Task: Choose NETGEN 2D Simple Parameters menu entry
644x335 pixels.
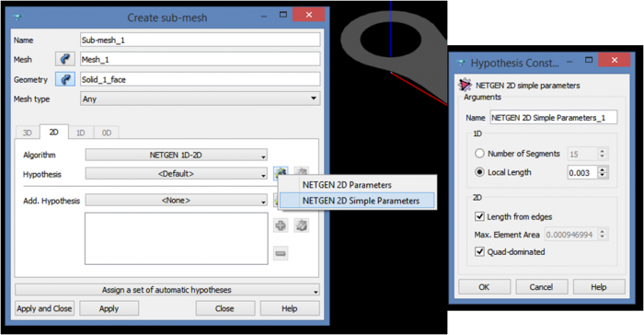Action: 357,201
